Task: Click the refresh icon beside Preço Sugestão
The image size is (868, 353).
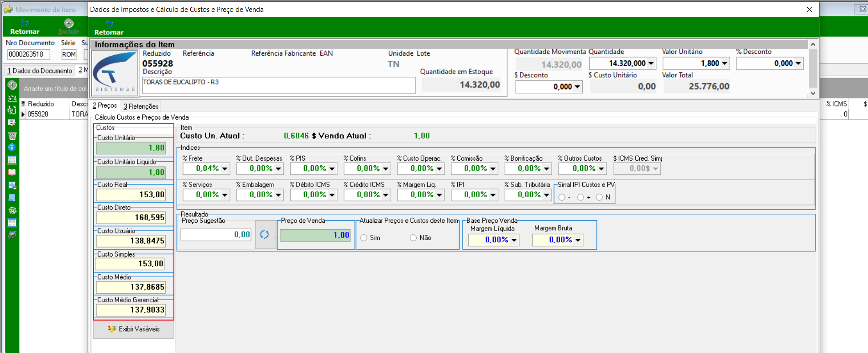Action: coord(265,234)
